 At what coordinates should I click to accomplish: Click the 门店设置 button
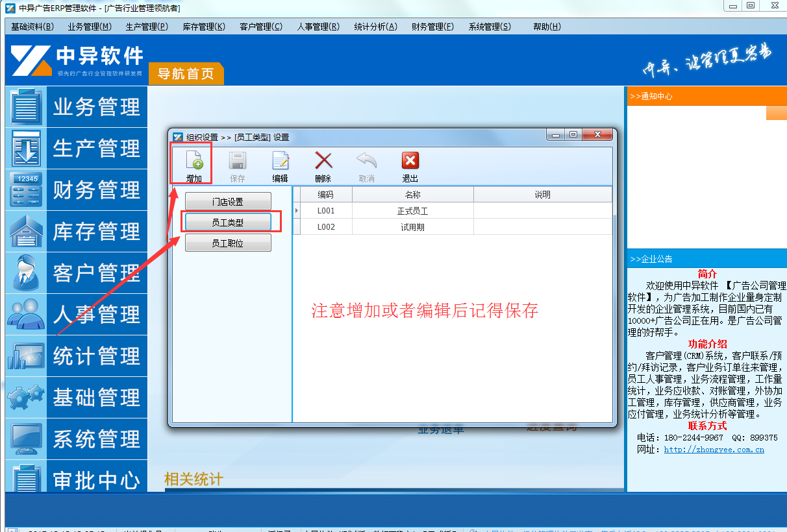[228, 201]
